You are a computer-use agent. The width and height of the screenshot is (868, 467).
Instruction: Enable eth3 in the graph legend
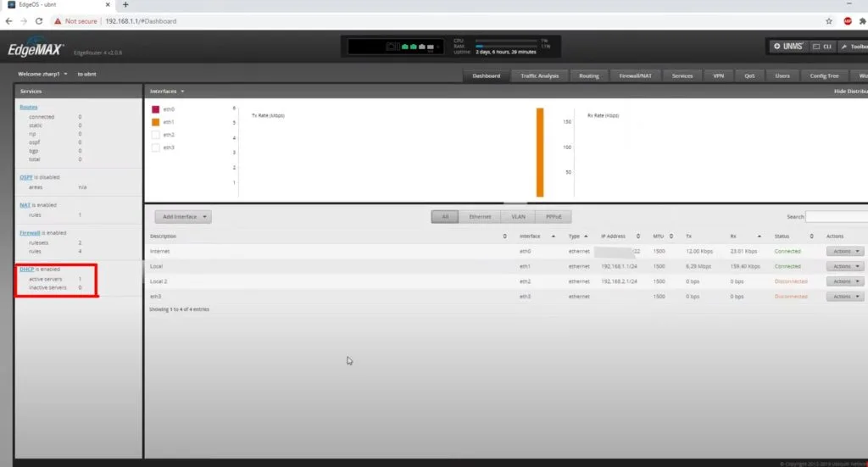pyautogui.click(x=156, y=147)
